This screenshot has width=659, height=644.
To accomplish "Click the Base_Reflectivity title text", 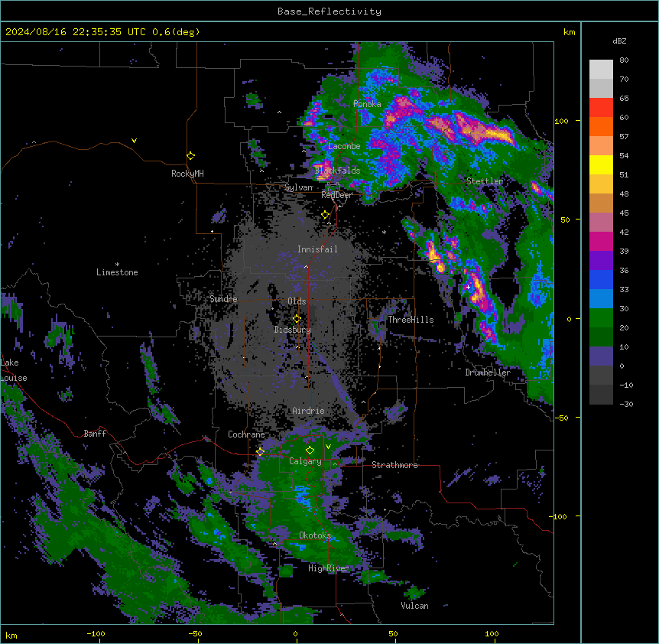I will click(329, 11).
